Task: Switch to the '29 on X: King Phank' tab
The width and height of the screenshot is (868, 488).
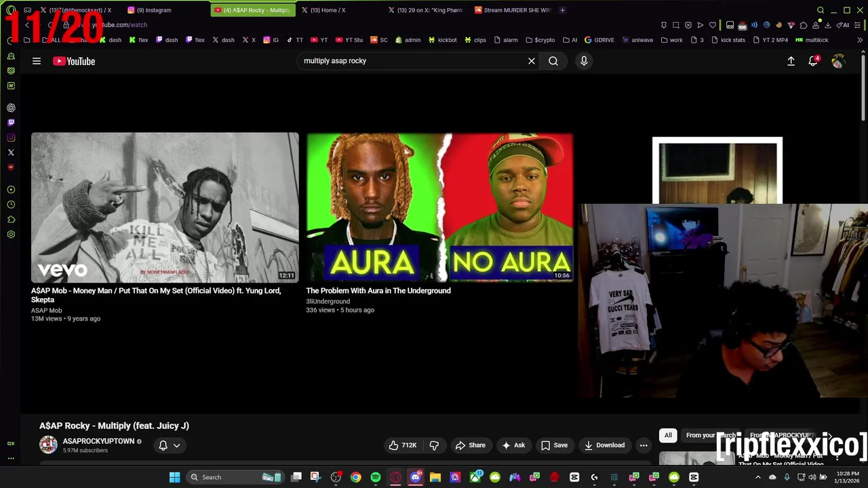Action: click(x=425, y=10)
